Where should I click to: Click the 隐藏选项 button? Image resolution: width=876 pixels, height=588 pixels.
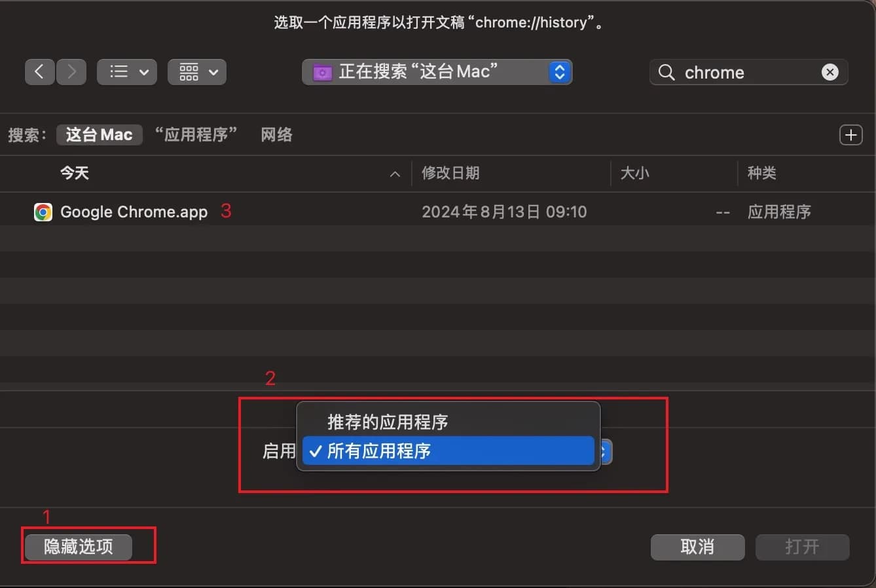pos(79,547)
